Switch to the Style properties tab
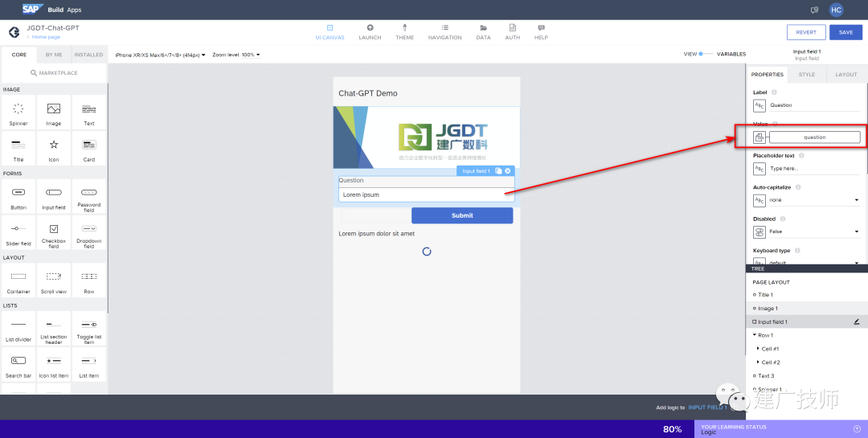The width and height of the screenshot is (868, 438). point(807,74)
